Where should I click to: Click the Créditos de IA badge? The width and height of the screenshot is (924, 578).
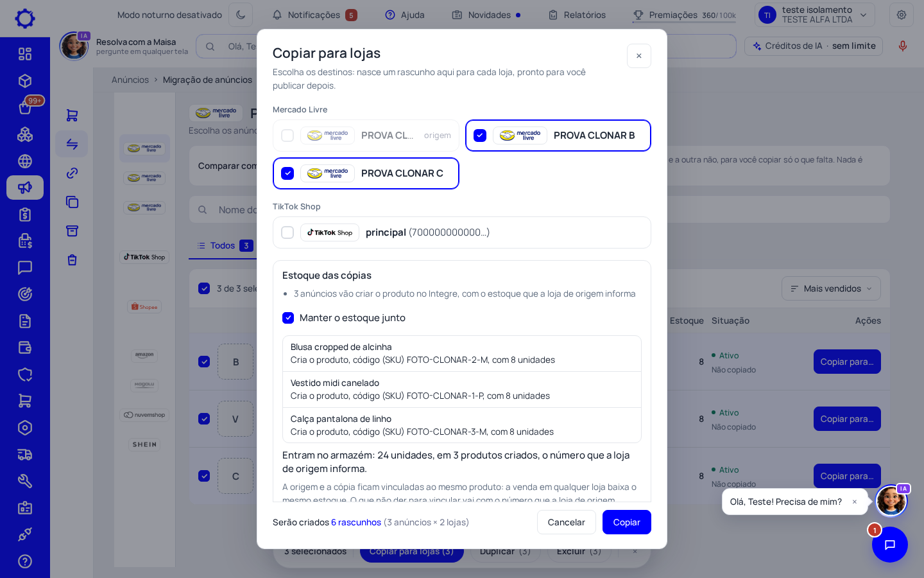(x=814, y=46)
